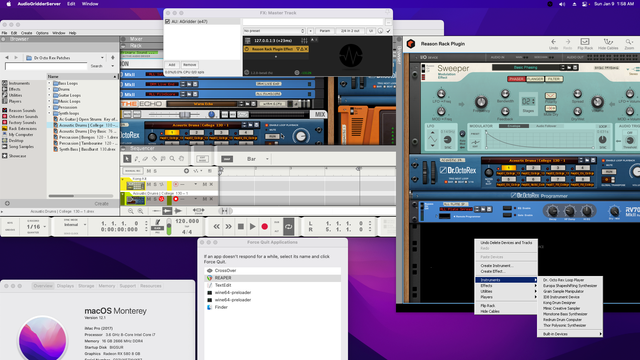Enable the Filter mode on Sweeper
The width and height of the screenshot is (640, 360).
coord(554,79)
